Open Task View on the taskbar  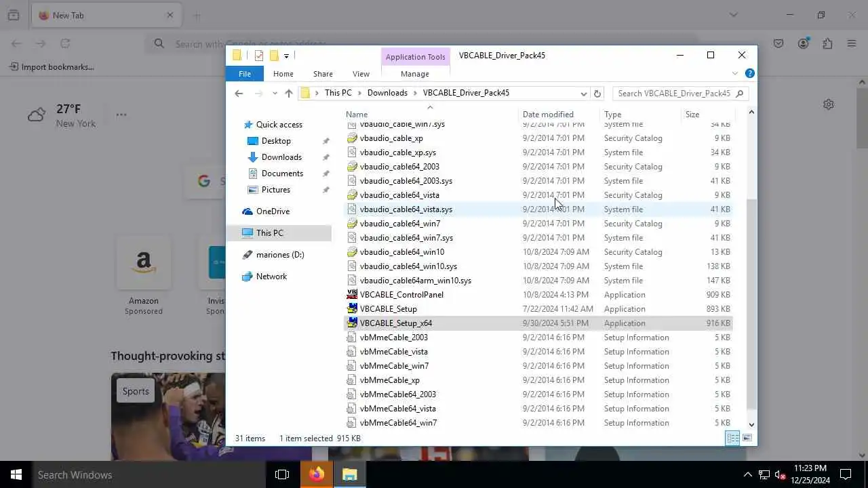pos(282,474)
